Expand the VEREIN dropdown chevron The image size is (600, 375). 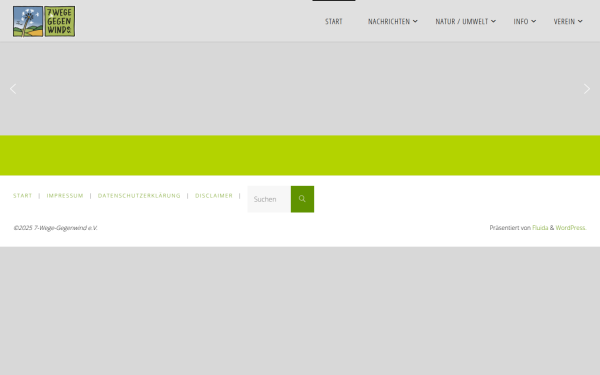(580, 21)
